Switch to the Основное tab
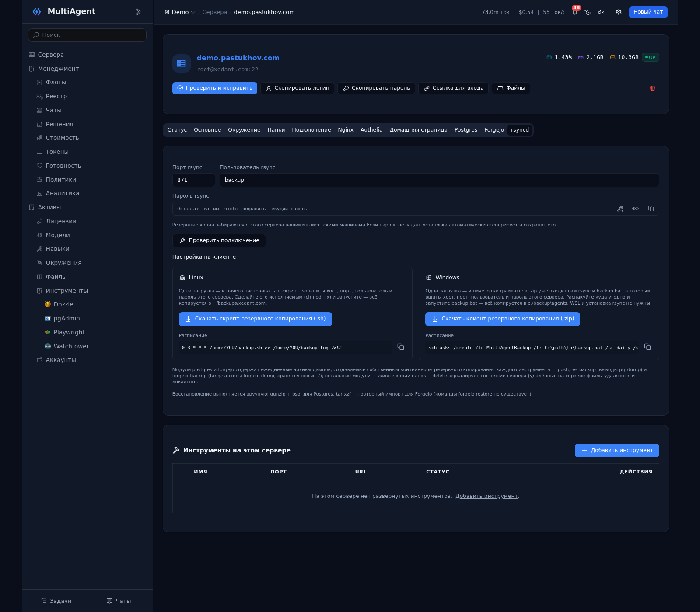The height and width of the screenshot is (612, 700). pyautogui.click(x=207, y=130)
